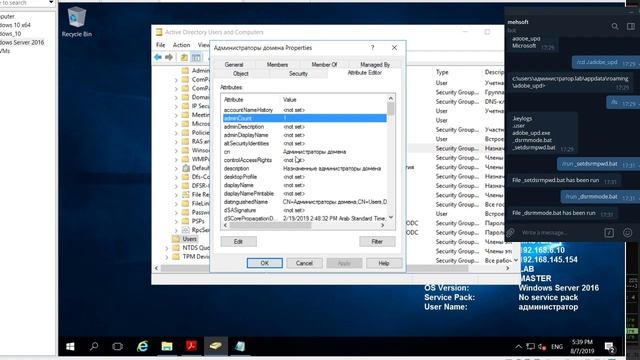640x360 pixels.
Task: Switch to the Members tab
Action: click(x=277, y=64)
